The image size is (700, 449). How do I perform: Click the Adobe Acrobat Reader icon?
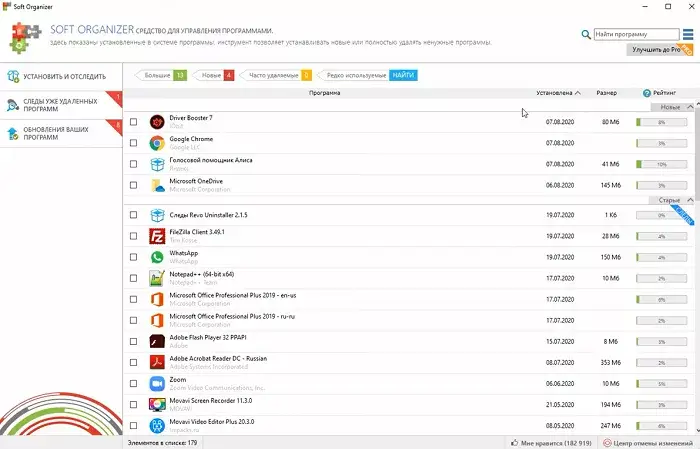[x=157, y=362]
